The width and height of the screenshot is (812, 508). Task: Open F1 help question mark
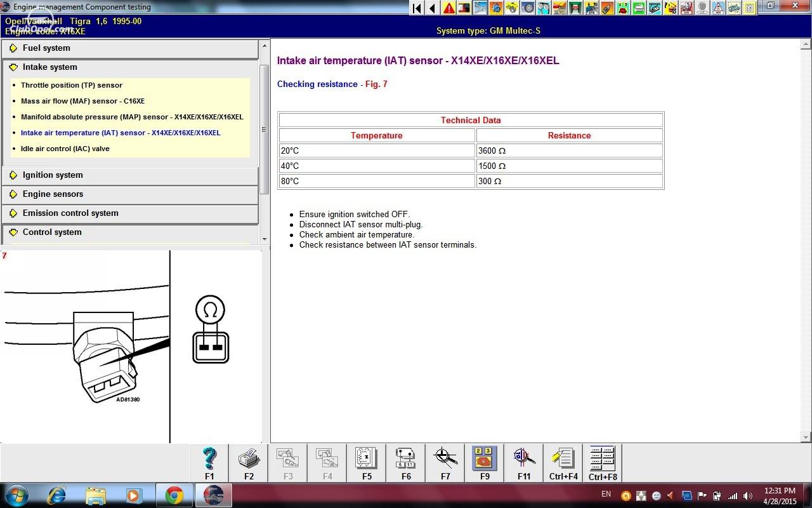[x=209, y=463]
